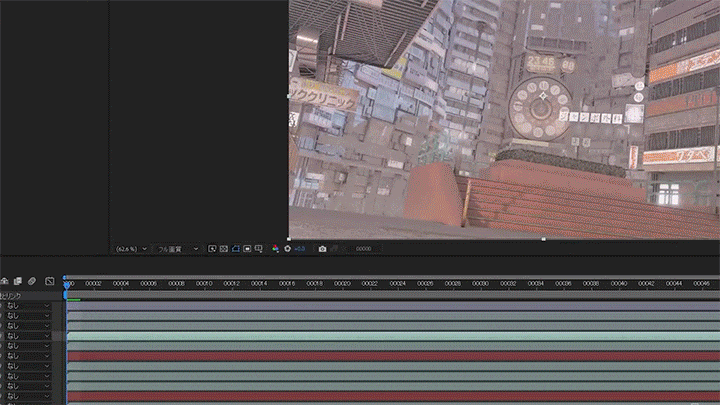The width and height of the screenshot is (720, 405).
Task: Click the clock face in composition preview
Action: (x=540, y=109)
